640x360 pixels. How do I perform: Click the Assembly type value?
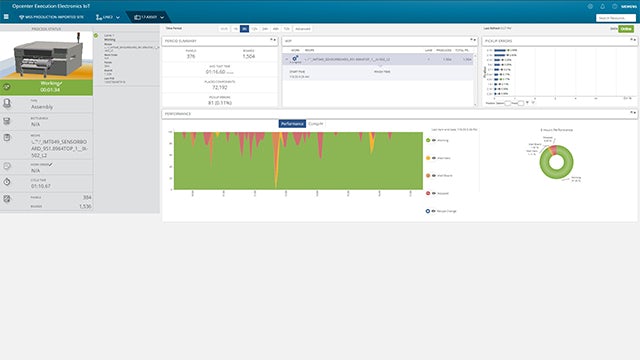tap(42, 107)
